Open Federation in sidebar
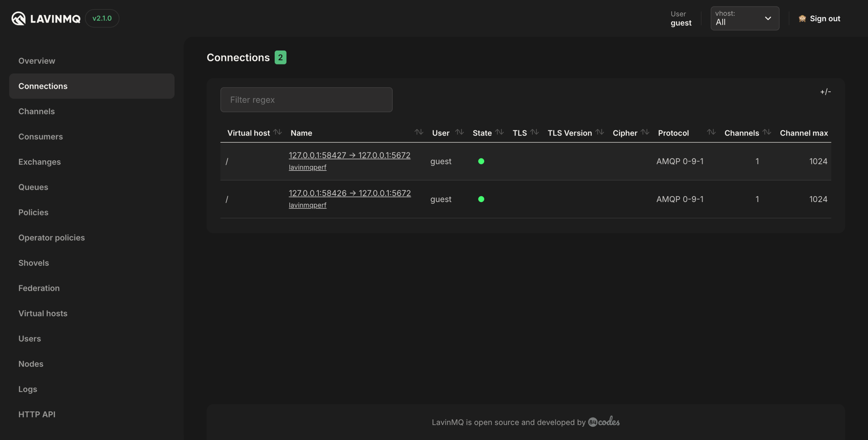 (39, 288)
